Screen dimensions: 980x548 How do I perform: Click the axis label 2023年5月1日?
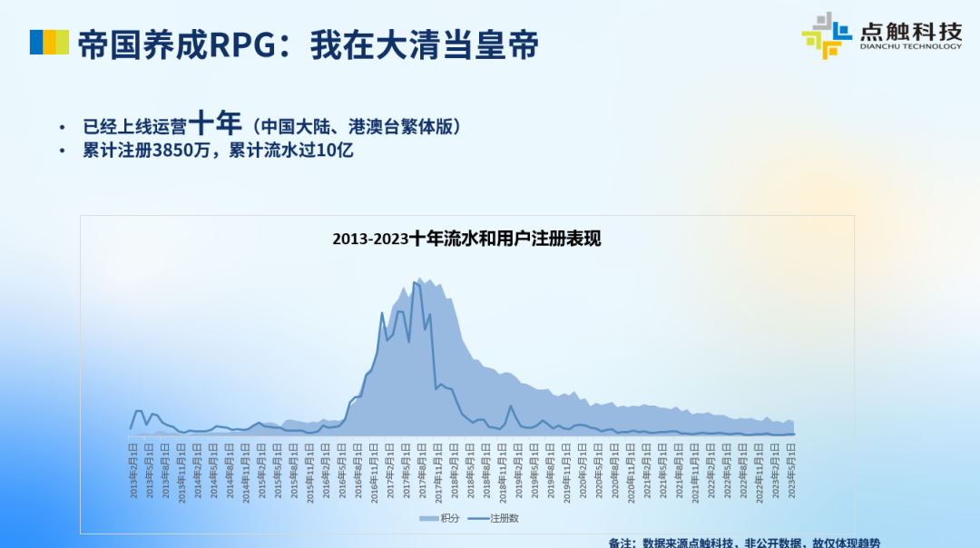click(x=791, y=471)
